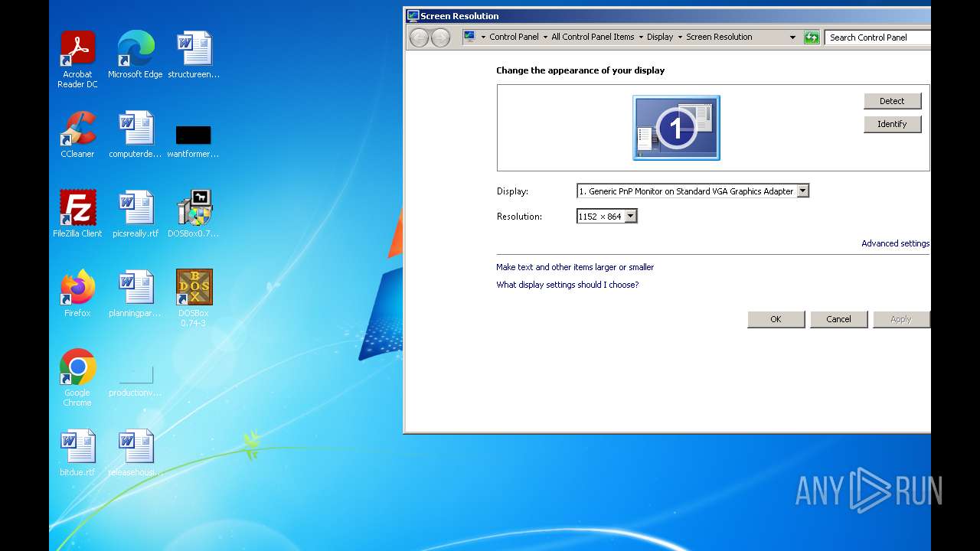Image resolution: width=980 pixels, height=551 pixels.
Task: Go to All Control Panel Items breadcrumb
Action: point(593,37)
